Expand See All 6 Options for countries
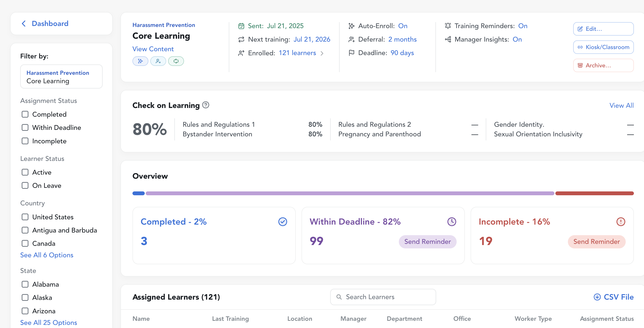The image size is (644, 328). (x=47, y=255)
